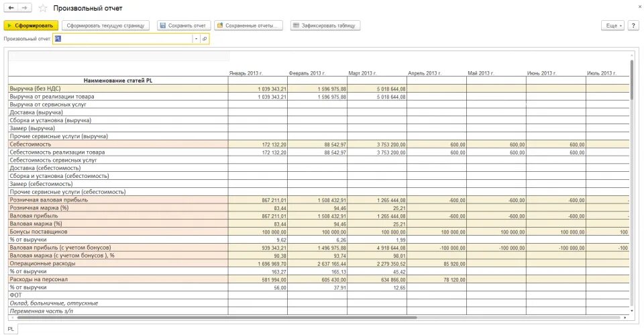Select the 2 637 165,44 value cell
The width and height of the screenshot is (644, 335).
tap(317, 264)
